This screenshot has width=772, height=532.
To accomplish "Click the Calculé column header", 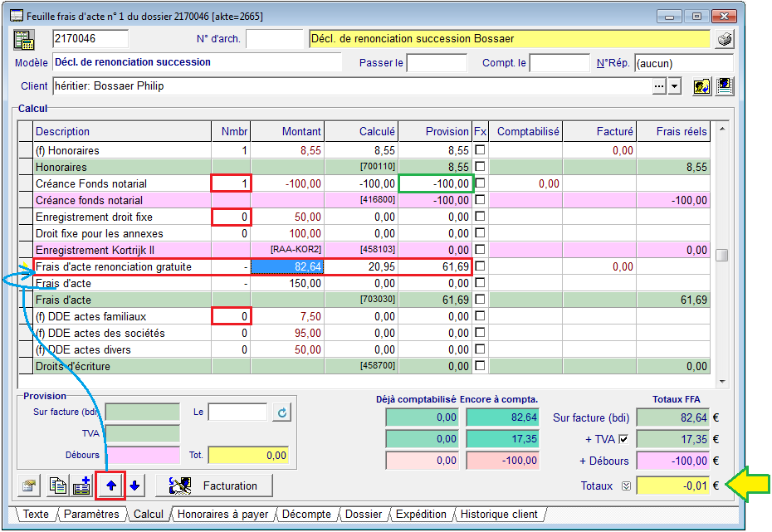I will [361, 131].
